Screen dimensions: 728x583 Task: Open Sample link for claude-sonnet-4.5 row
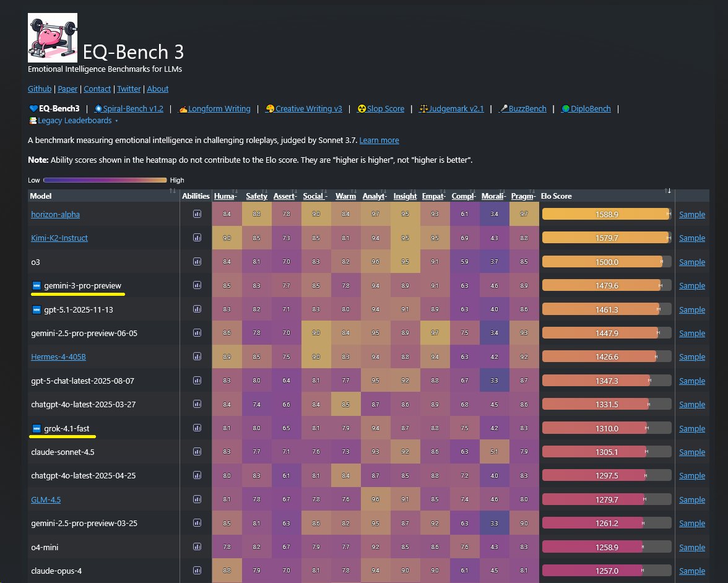(692, 452)
